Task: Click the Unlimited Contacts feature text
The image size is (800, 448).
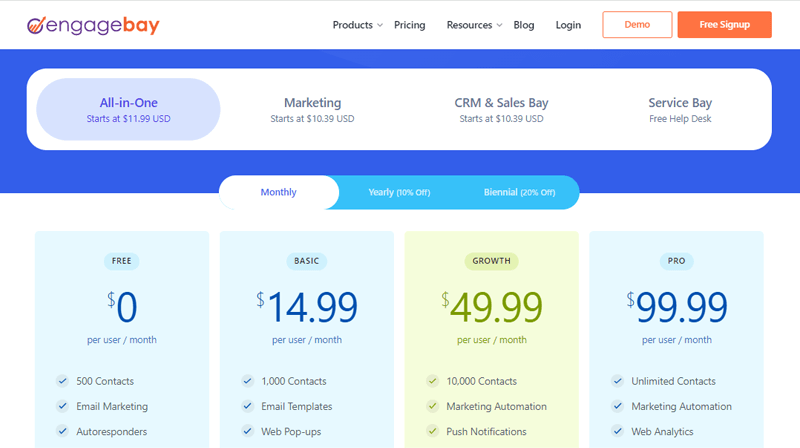Action: tap(673, 381)
